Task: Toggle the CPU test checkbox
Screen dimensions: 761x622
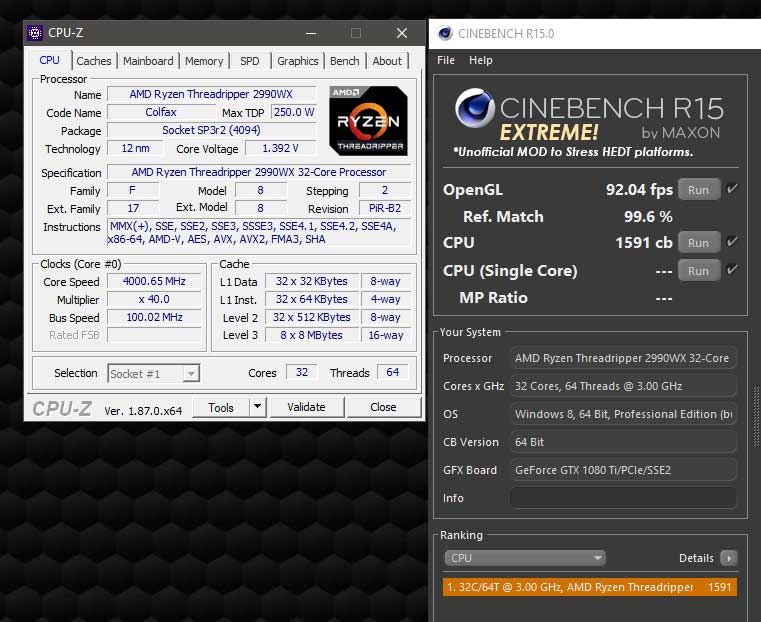Action: click(732, 242)
